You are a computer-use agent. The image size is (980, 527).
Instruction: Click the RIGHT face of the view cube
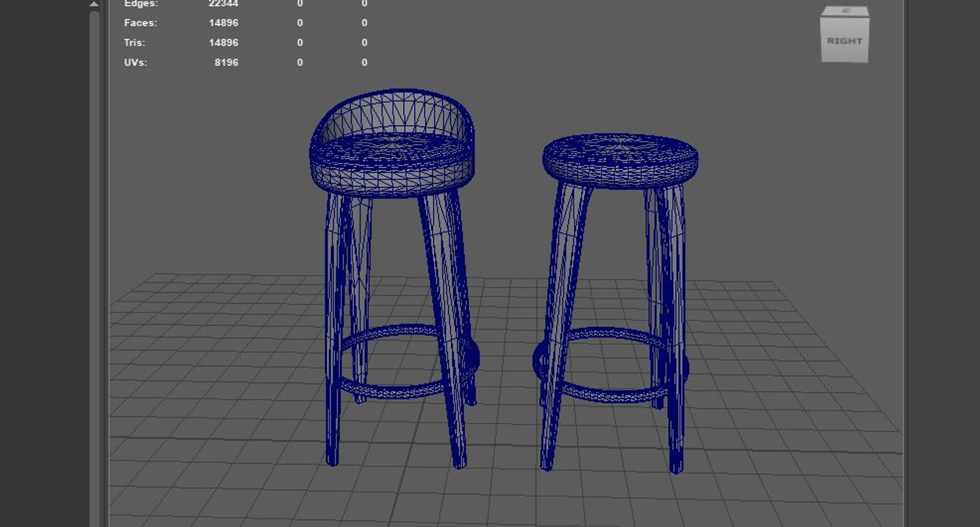pyautogui.click(x=844, y=40)
